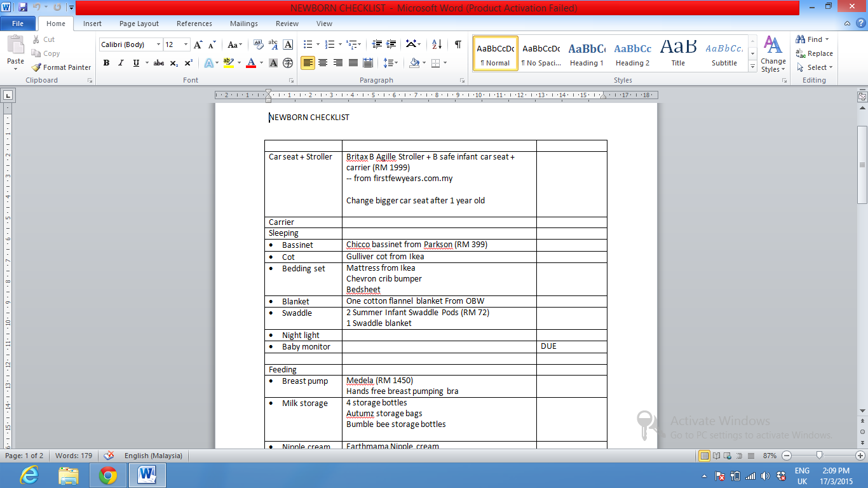This screenshot has height=488, width=868.
Task: Apply red font color
Action: [x=252, y=63]
